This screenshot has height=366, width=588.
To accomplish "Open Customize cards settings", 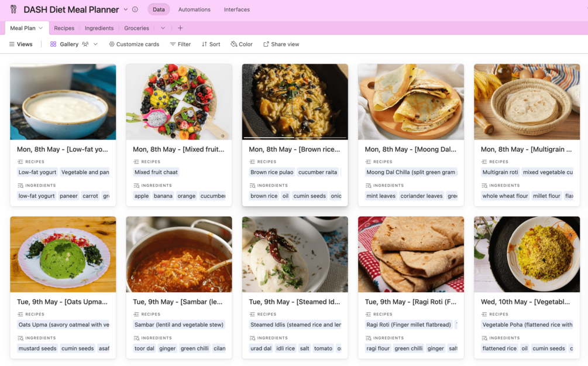I will click(134, 44).
